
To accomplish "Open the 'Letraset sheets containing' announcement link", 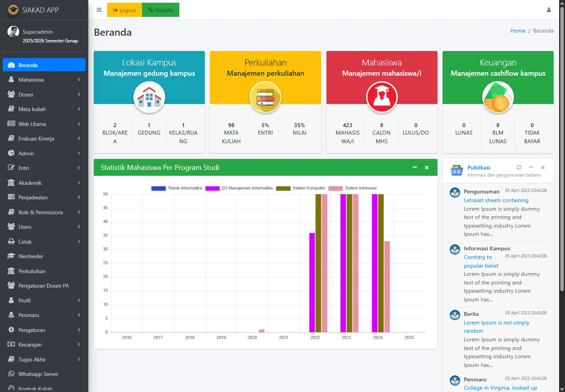I will [x=496, y=200].
